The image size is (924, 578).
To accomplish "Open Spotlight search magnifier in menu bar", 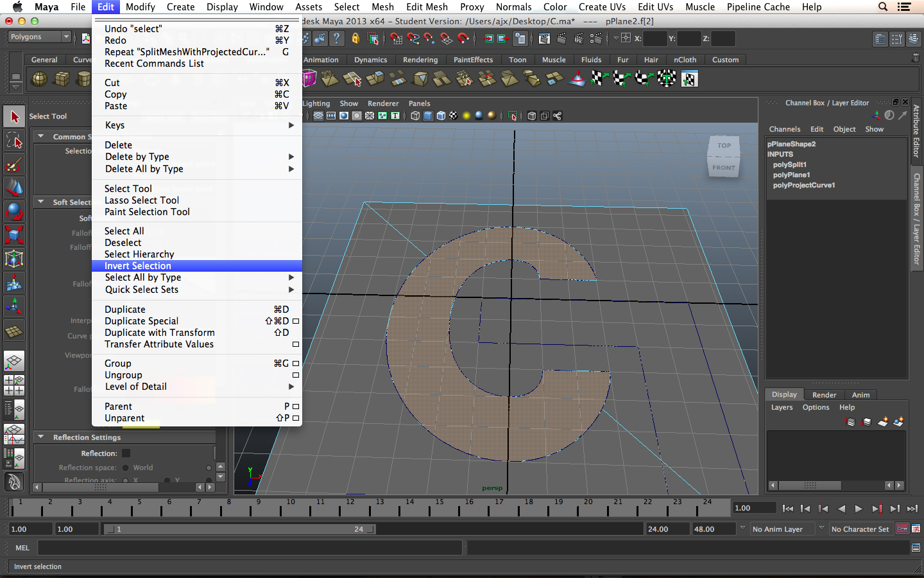I will (x=883, y=7).
